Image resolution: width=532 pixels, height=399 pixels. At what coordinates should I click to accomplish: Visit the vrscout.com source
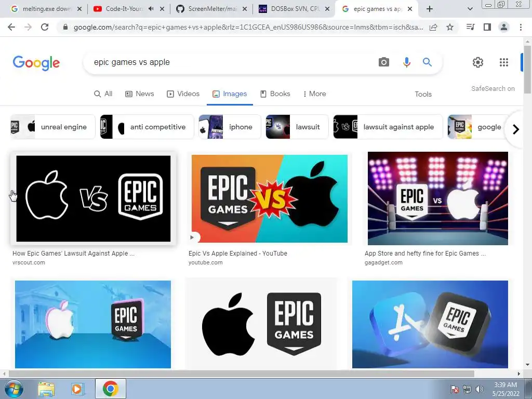coord(29,262)
